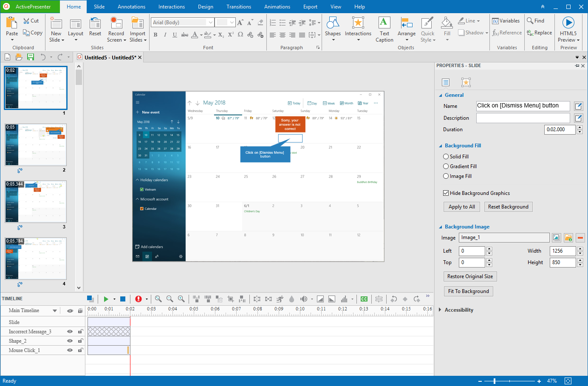Open the Interactions ribbon tab

[x=172, y=7]
